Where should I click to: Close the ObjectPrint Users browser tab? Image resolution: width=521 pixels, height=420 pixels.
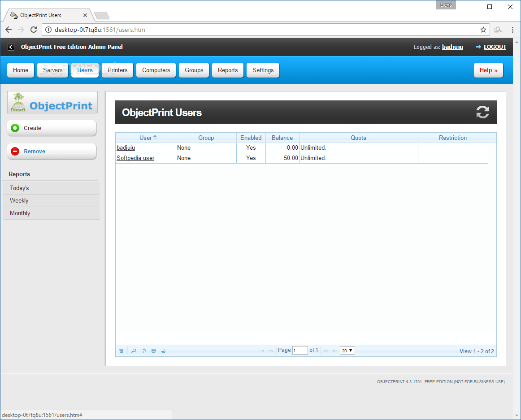85,15
